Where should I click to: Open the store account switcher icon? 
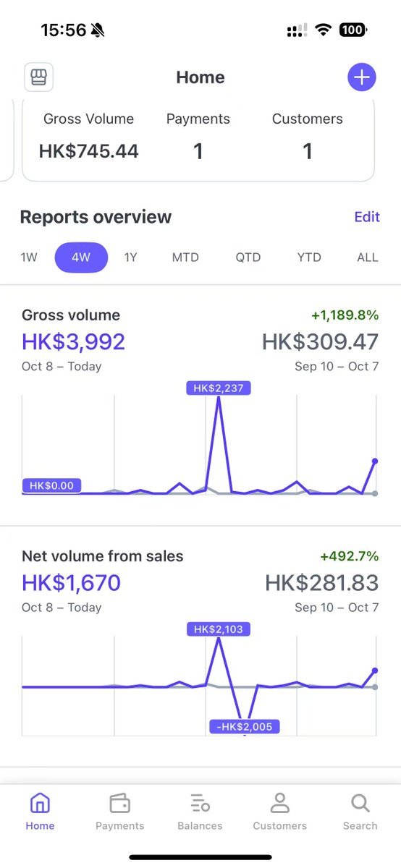38,77
